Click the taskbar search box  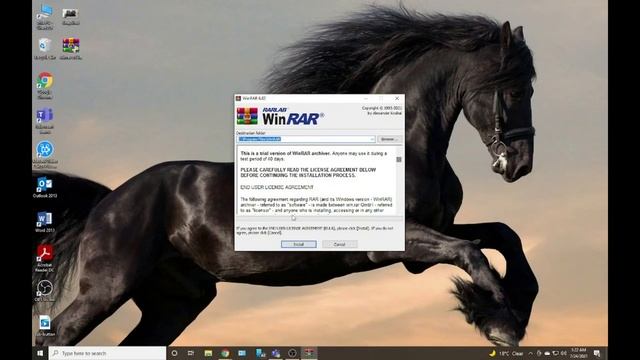[x=107, y=353]
